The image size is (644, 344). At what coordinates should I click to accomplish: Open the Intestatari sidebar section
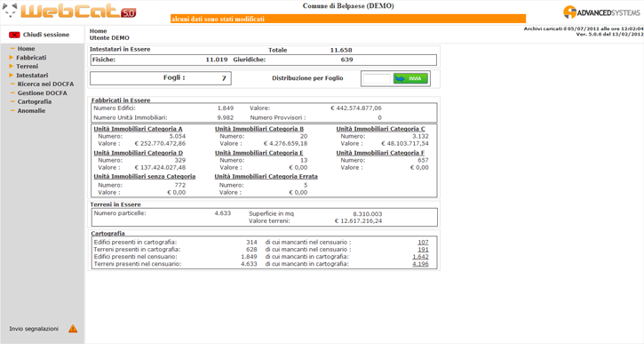(32, 76)
